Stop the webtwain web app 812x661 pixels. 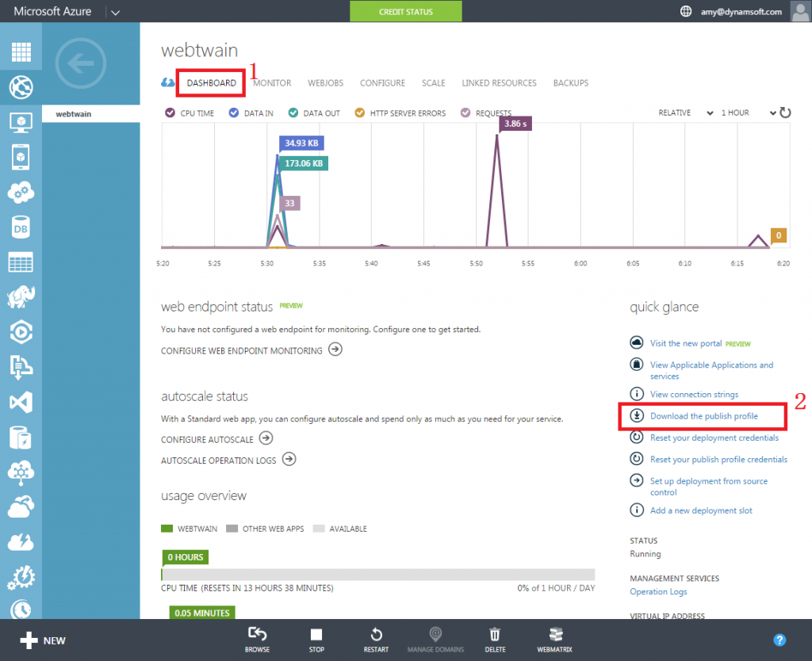316,640
